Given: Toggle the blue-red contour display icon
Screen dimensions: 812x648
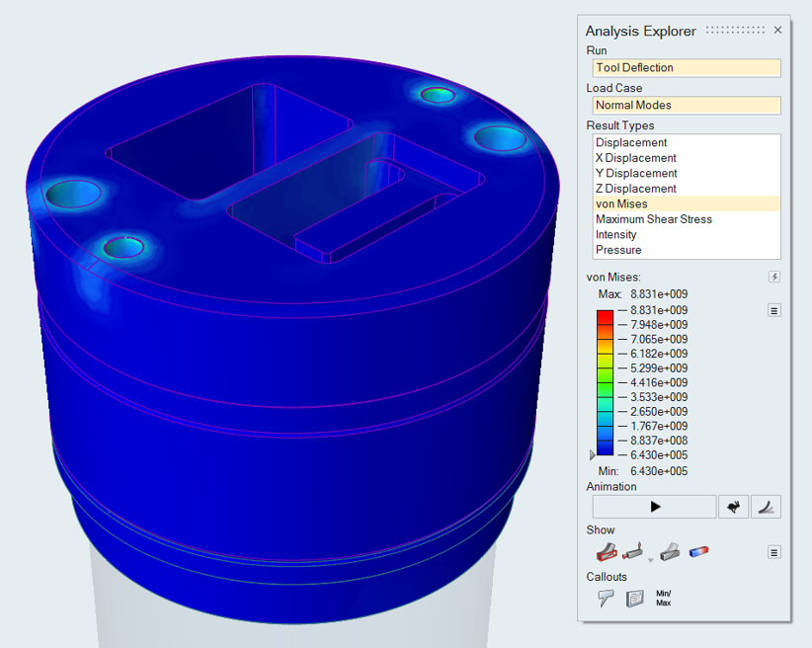Looking at the screenshot, I should click(x=698, y=552).
